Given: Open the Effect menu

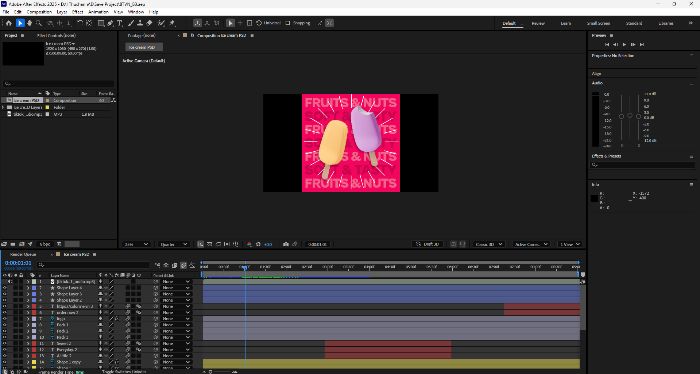Looking at the screenshot, I should coord(77,12).
